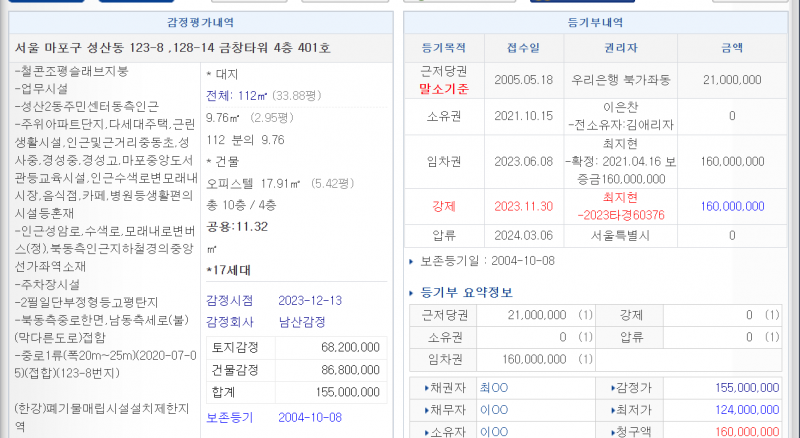Image resolution: width=800 pixels, height=438 pixels.
Task: Click the -2필일단부정형등고평탄지 line
Action: (x=86, y=303)
